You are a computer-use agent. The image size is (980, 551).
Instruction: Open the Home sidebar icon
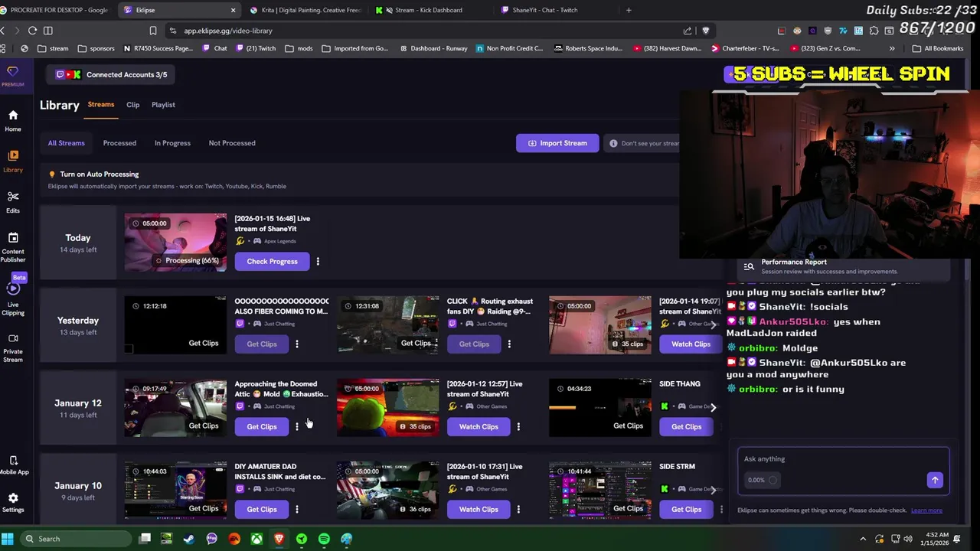tap(13, 119)
